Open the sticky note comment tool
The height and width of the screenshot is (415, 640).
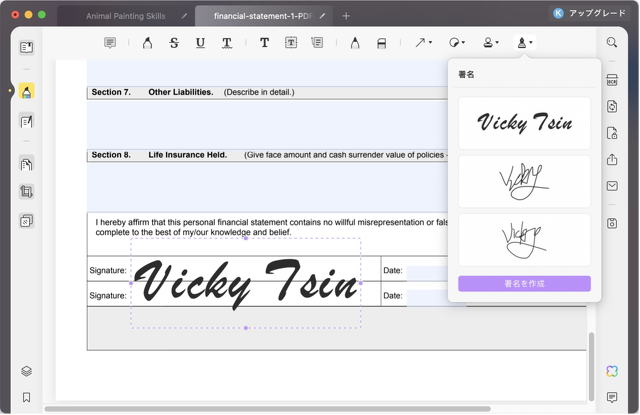[x=110, y=43]
